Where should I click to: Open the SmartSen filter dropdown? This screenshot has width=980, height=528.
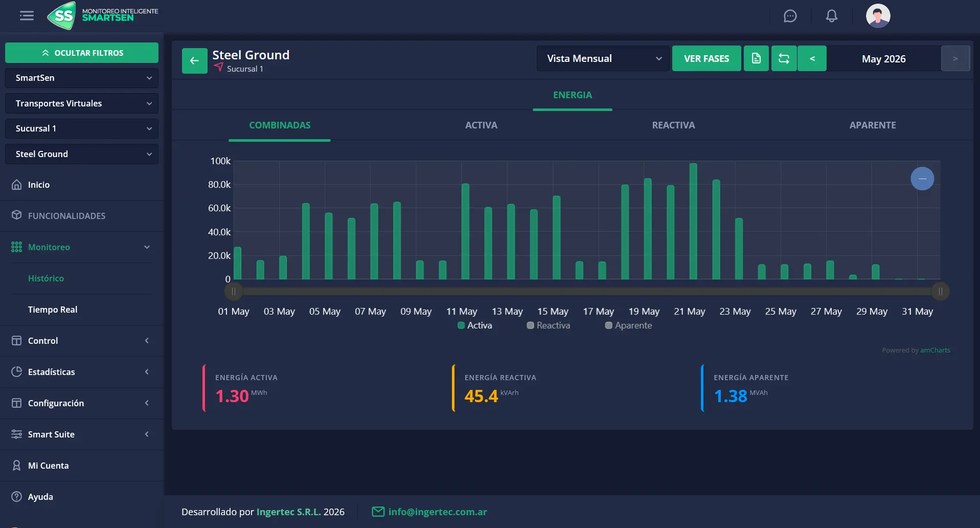(x=82, y=78)
